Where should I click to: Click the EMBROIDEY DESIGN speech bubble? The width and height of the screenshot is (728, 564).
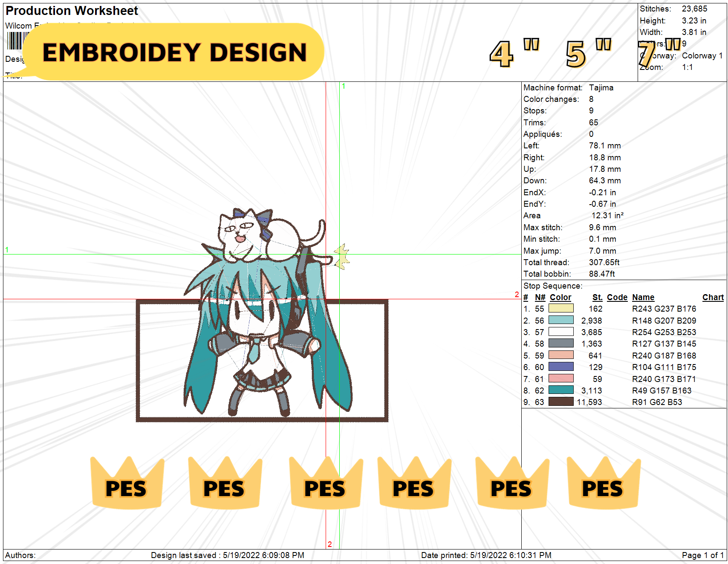tap(175, 51)
